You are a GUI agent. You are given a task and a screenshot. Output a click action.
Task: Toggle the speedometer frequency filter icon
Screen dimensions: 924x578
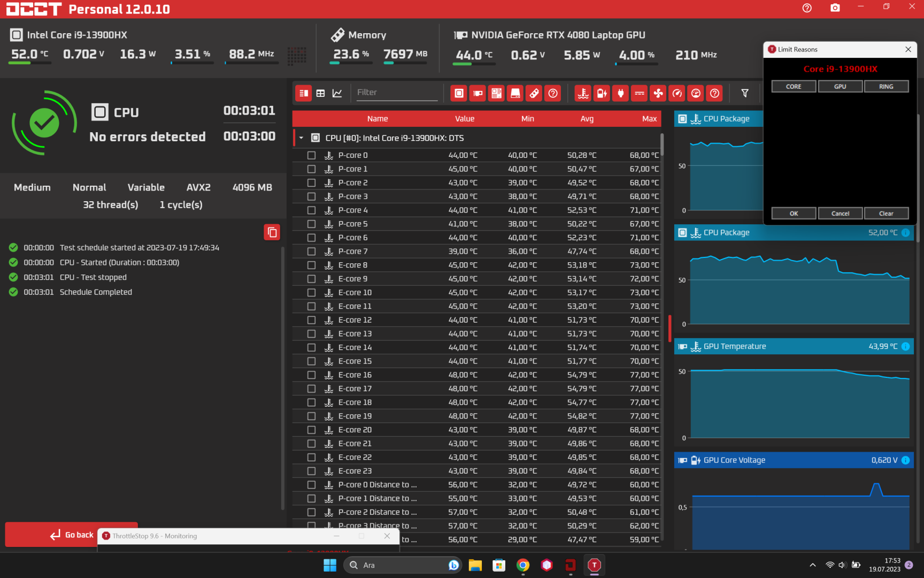click(x=677, y=93)
